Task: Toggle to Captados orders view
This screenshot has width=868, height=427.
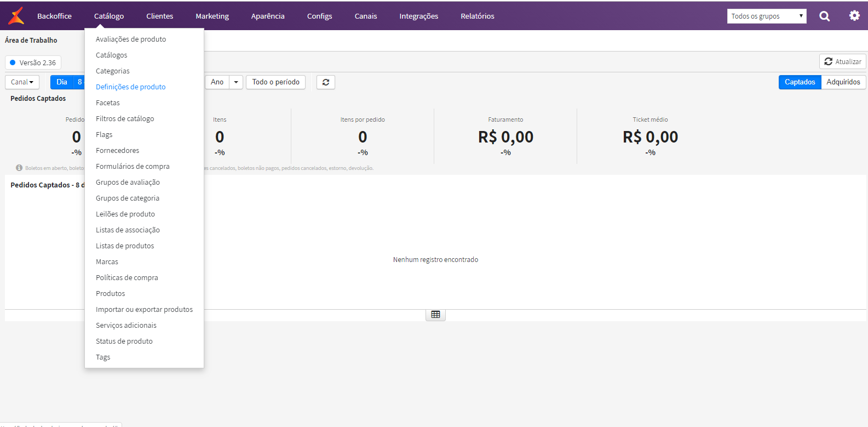Action: click(800, 82)
